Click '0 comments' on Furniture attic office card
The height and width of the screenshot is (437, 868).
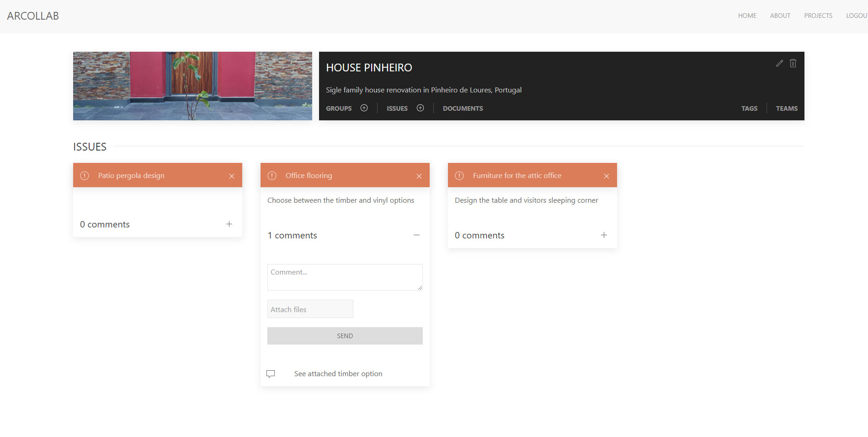[479, 235]
